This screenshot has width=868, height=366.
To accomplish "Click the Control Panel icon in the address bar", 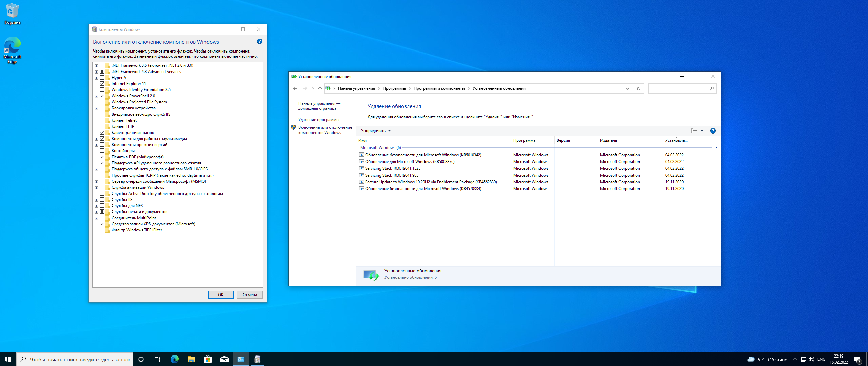I will point(328,88).
